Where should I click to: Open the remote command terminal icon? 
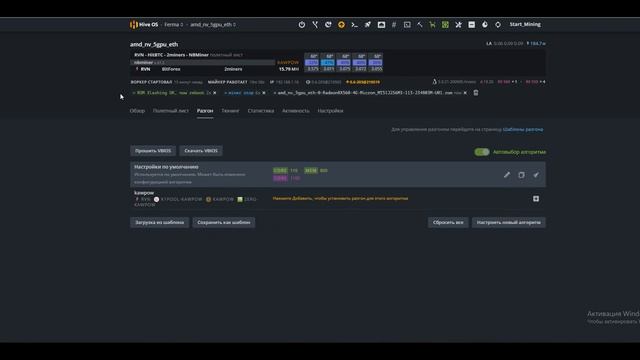click(x=354, y=24)
